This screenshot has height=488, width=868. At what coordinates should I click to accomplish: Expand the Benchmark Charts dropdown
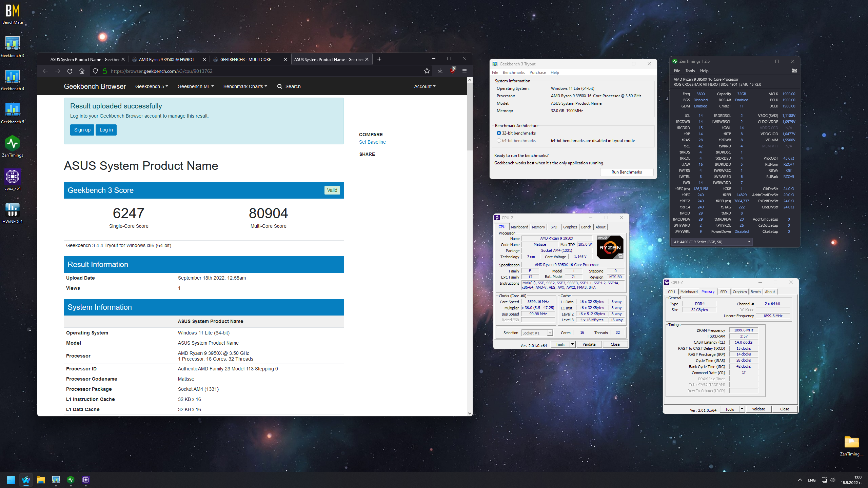pyautogui.click(x=245, y=86)
